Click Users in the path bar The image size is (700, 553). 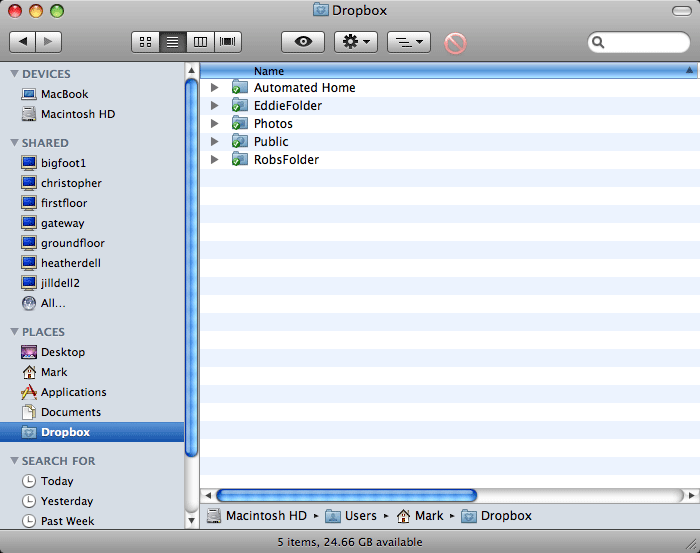pyautogui.click(x=351, y=516)
